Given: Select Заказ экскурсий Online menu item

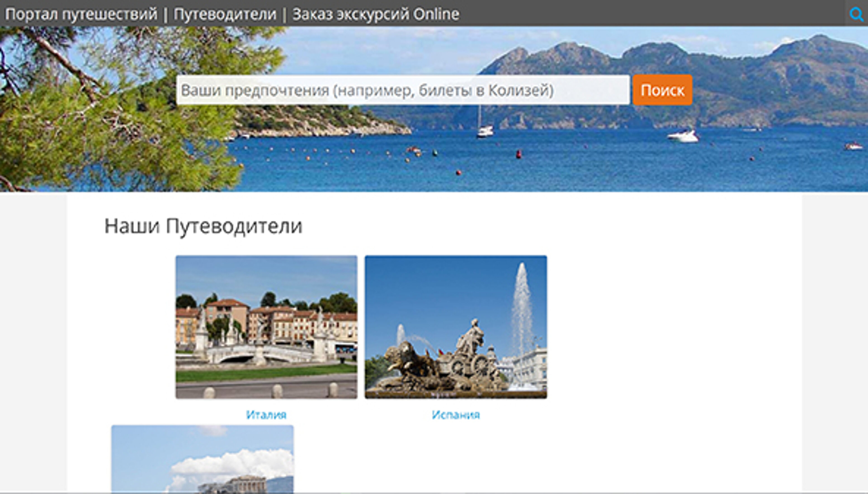Looking at the screenshot, I should click(x=376, y=14).
